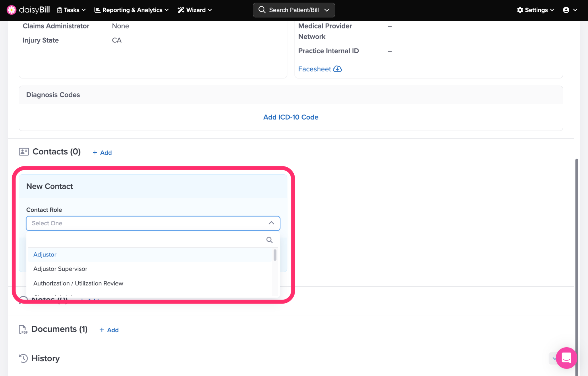Screen dimensions: 588x376
Task: Choose Adjustor Supervisor option
Action: [x=60, y=269]
